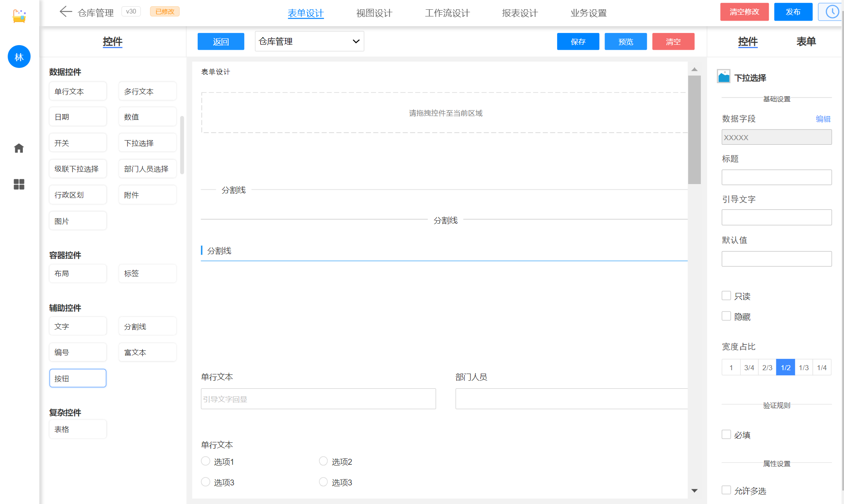The height and width of the screenshot is (504, 844).
Task: Select the 开关 control
Action: coord(78,143)
